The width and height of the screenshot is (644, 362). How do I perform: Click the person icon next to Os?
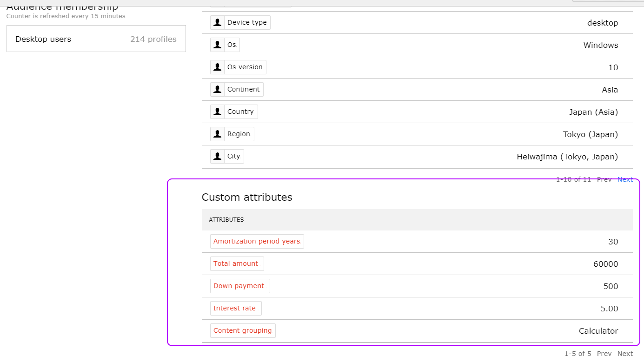(217, 45)
